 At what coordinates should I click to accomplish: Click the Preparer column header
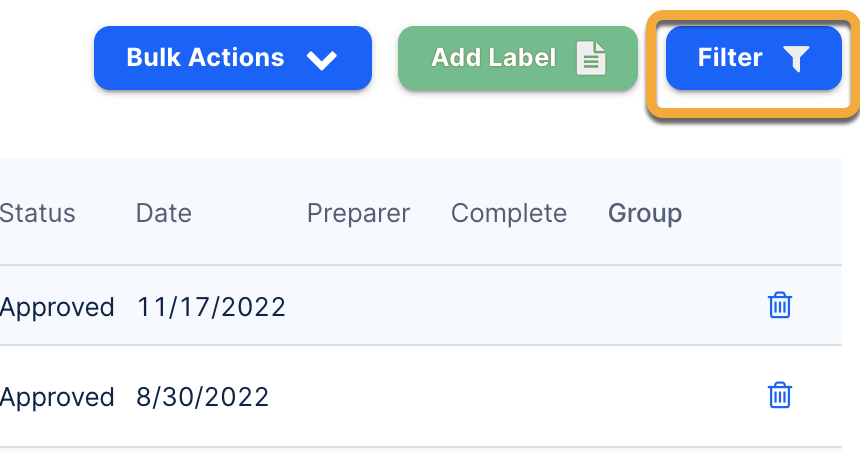point(358,213)
